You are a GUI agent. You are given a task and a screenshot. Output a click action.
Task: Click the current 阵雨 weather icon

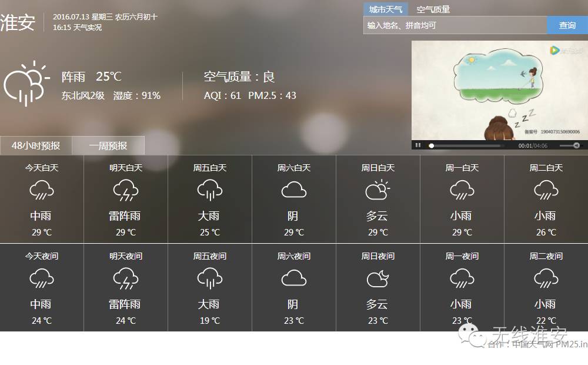click(28, 82)
